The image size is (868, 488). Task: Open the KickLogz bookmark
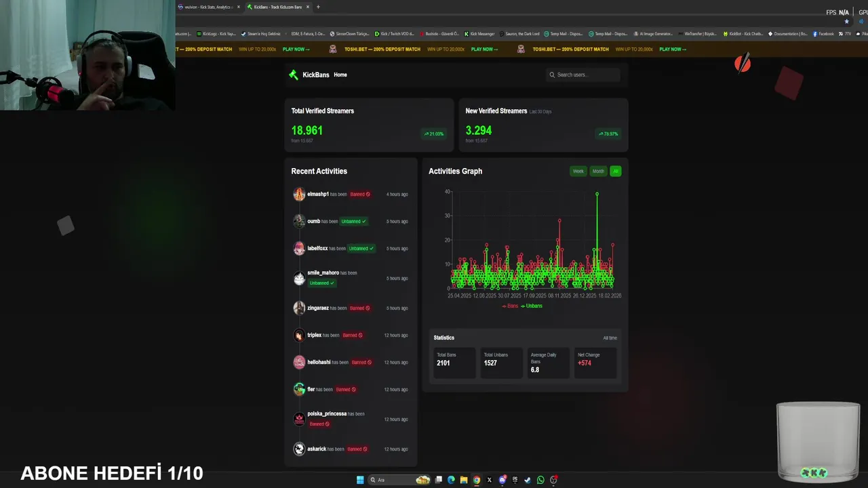pos(216,34)
